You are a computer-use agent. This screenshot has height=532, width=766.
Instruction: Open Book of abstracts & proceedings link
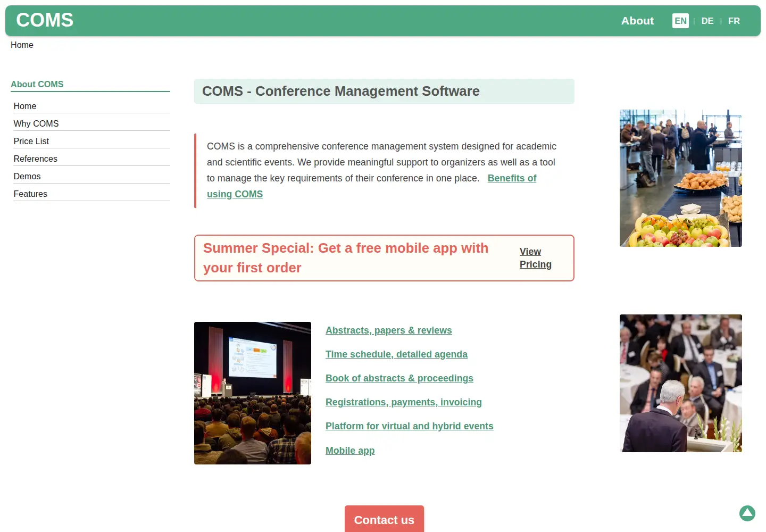tap(399, 378)
